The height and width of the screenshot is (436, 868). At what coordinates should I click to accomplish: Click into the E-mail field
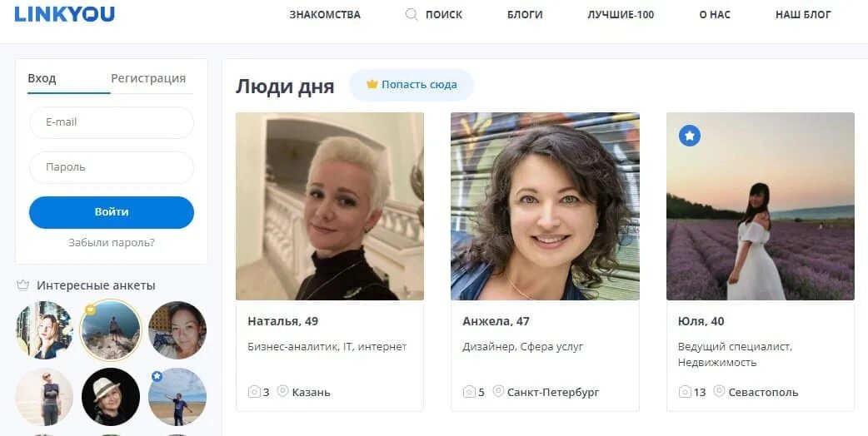112,122
